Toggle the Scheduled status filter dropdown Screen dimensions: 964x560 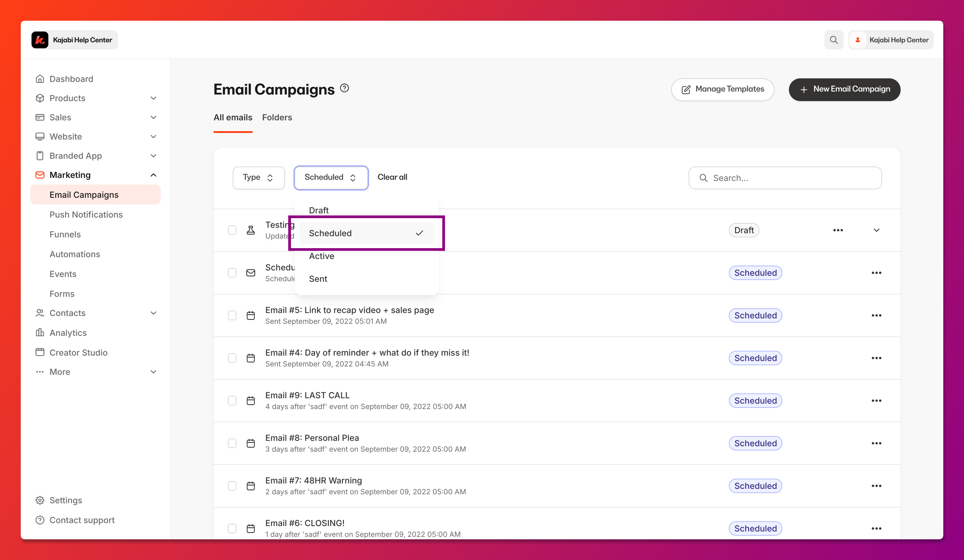coord(331,177)
